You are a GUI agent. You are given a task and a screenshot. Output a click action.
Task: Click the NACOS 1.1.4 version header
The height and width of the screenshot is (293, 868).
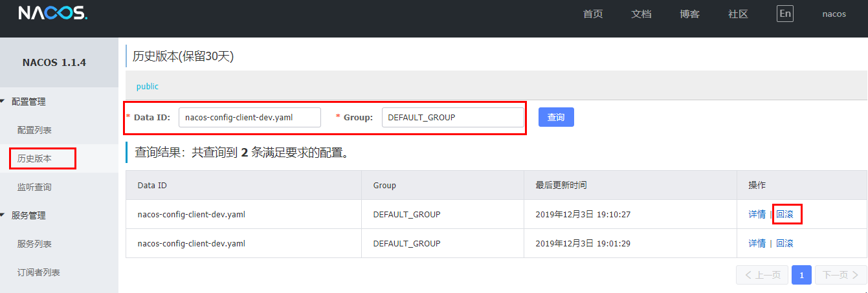point(54,63)
